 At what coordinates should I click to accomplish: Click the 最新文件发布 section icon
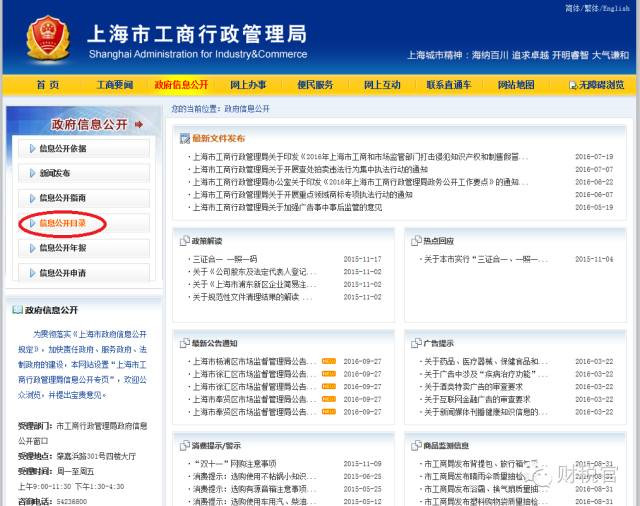185,138
